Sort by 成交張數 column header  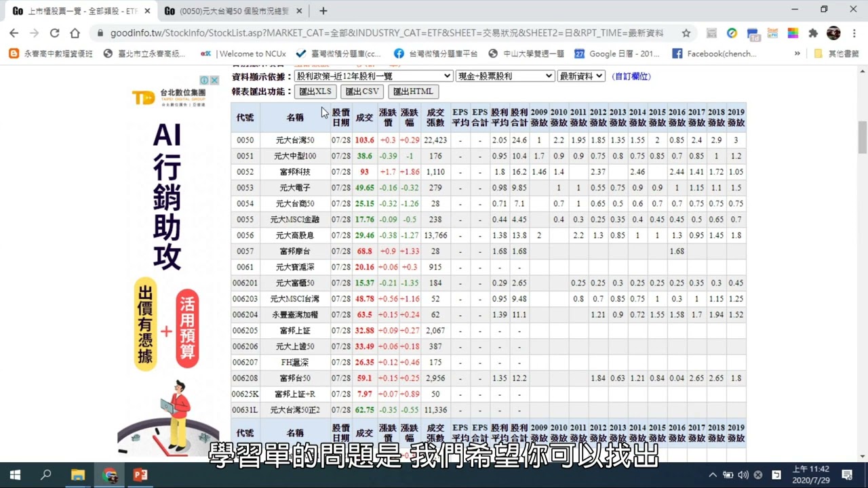(435, 117)
